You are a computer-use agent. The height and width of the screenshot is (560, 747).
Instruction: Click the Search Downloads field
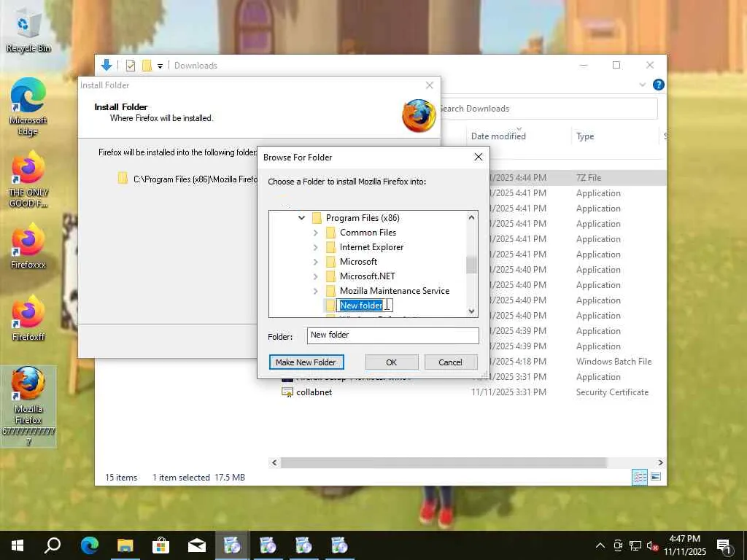point(548,109)
